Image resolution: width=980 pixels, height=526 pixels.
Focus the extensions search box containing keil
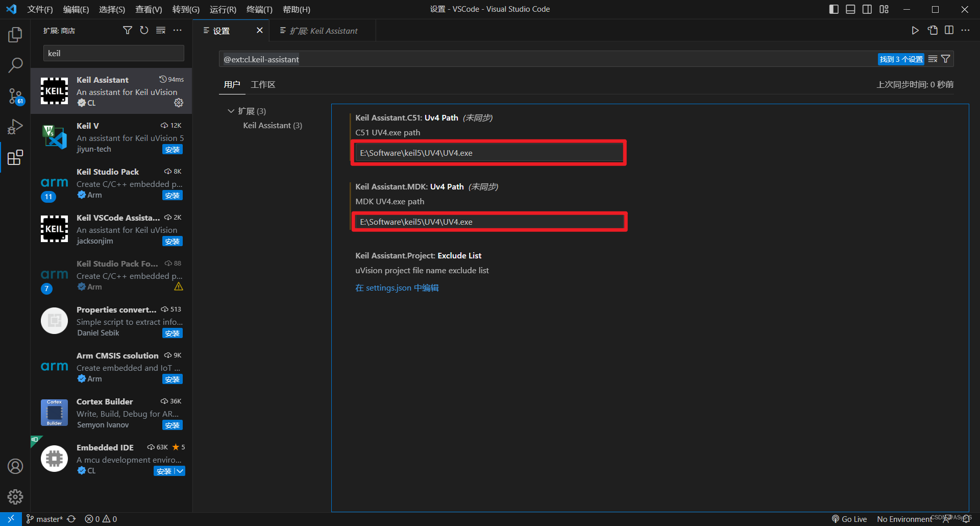[113, 53]
